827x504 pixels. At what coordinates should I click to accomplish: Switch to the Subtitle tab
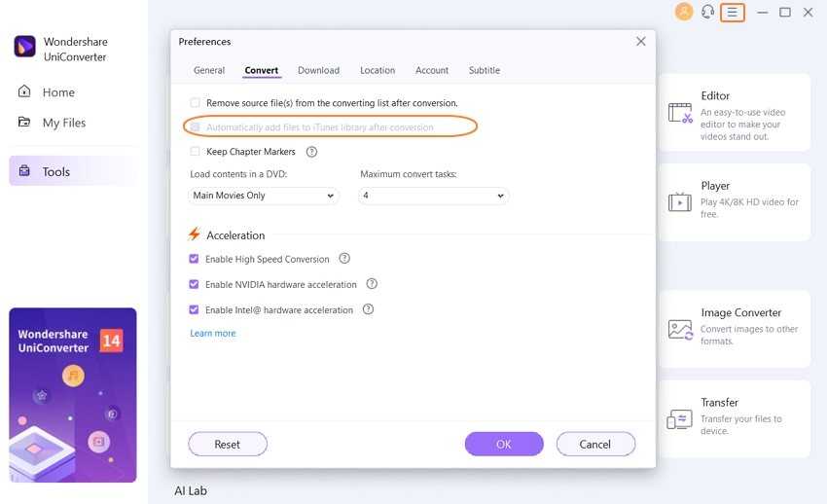click(x=484, y=70)
